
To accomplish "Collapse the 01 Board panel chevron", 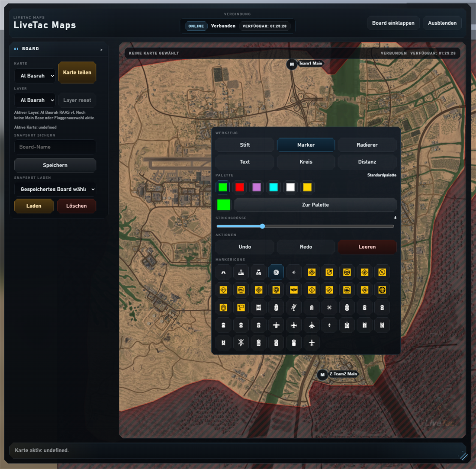I will [101, 49].
